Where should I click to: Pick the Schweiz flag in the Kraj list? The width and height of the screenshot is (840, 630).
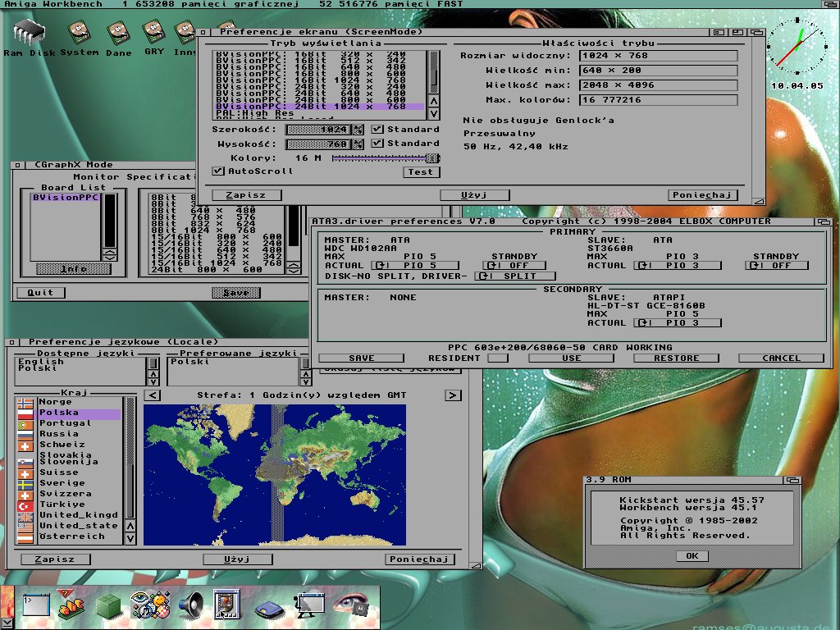tap(25, 445)
